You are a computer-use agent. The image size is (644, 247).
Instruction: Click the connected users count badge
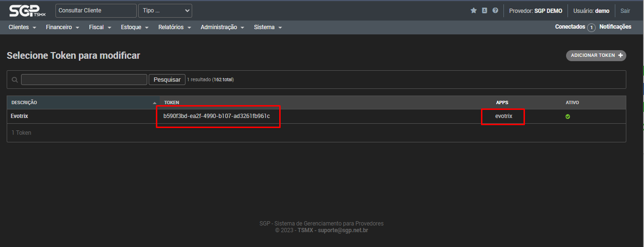tap(591, 28)
